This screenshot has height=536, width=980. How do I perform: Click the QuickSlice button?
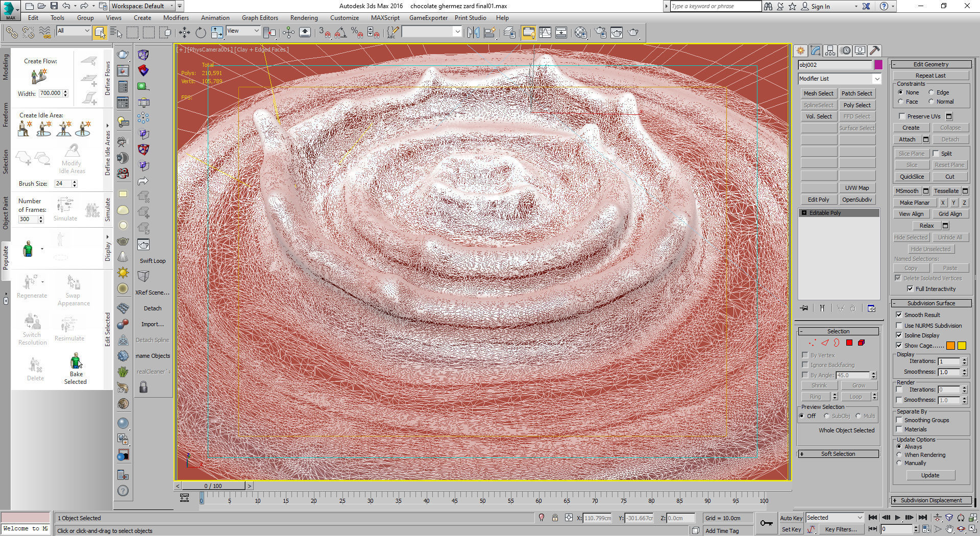click(x=912, y=177)
